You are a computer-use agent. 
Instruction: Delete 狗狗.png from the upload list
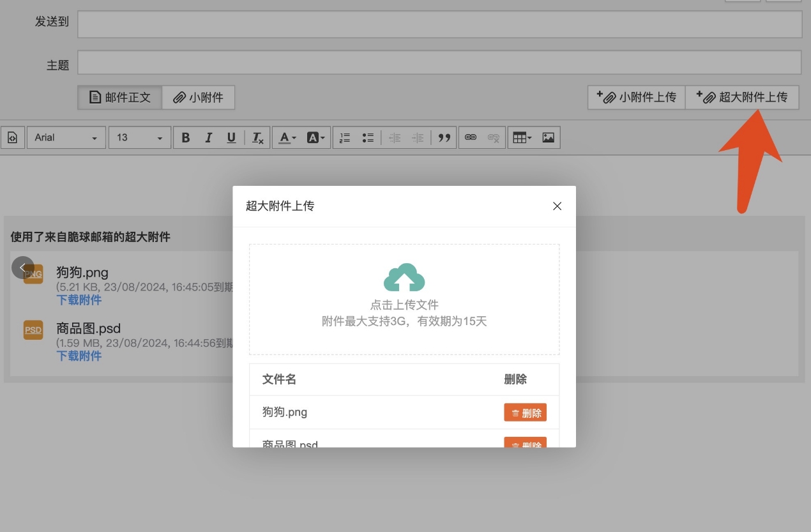tap(525, 412)
